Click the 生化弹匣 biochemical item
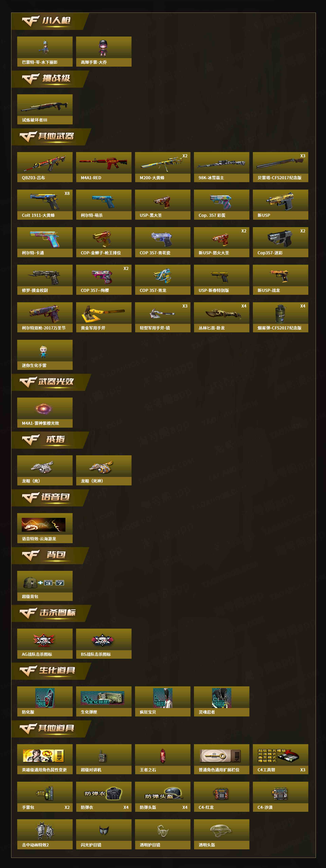The image size is (326, 868). [103, 698]
